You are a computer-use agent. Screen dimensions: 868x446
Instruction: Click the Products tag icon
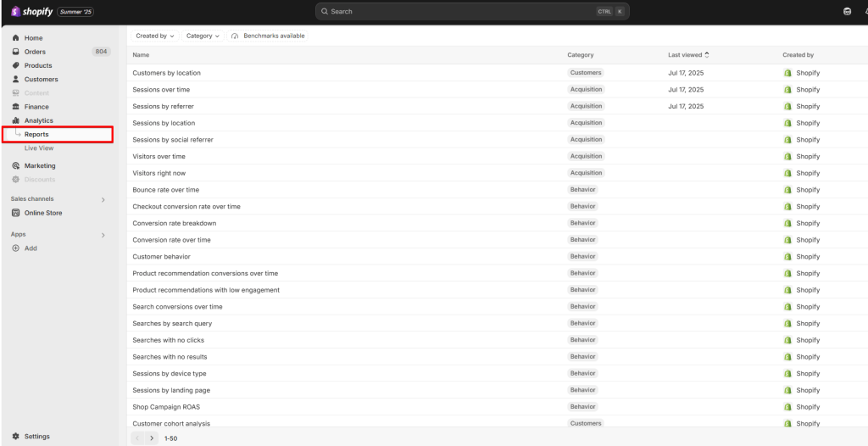pyautogui.click(x=15, y=65)
